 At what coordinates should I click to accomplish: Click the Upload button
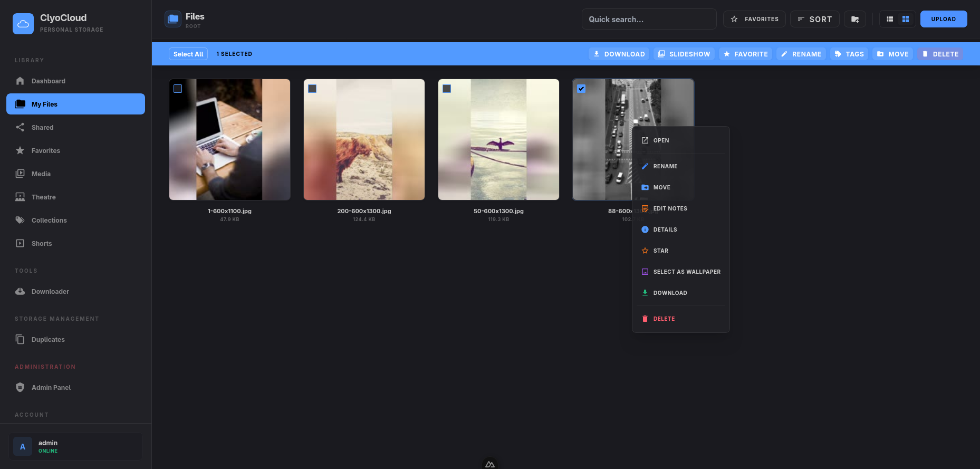944,19
